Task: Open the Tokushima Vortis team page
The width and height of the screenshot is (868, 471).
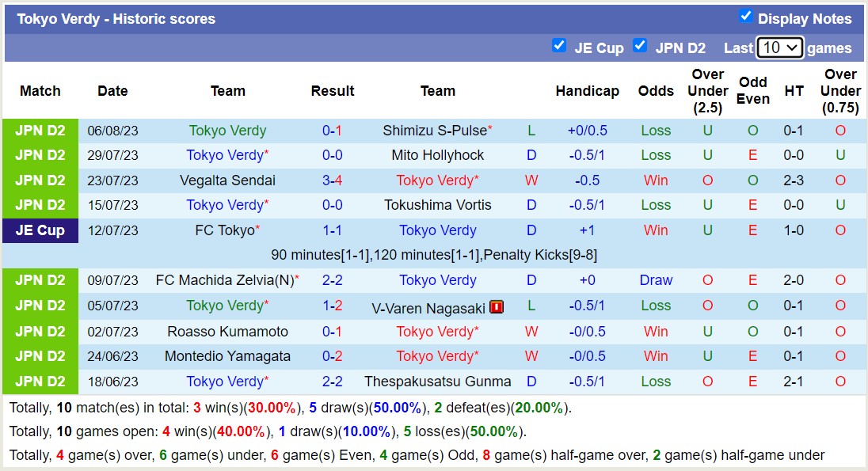Action: [438, 205]
